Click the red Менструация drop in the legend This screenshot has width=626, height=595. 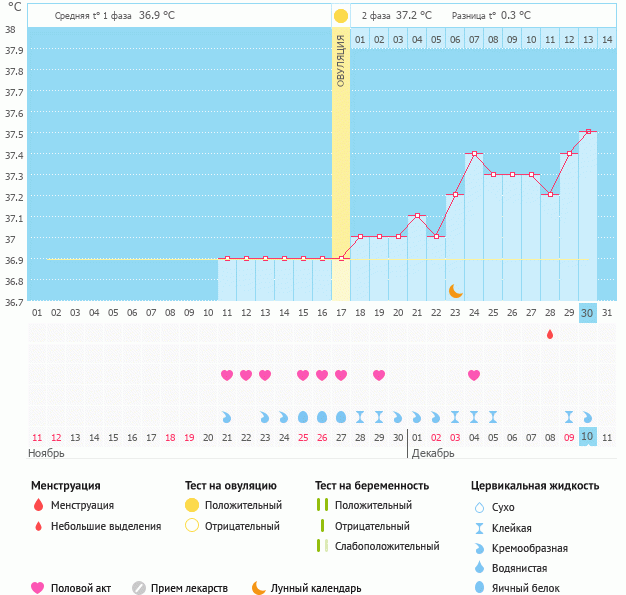(x=38, y=506)
